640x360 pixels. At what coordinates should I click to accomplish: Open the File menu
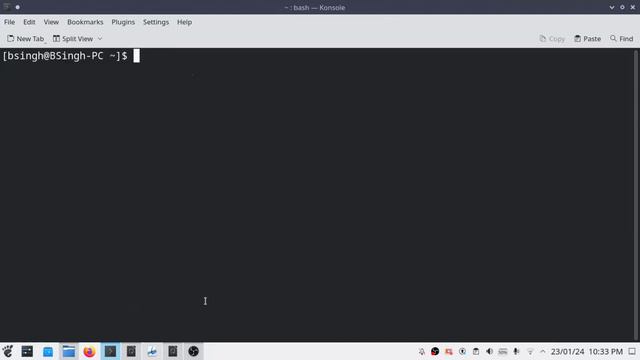(x=9, y=22)
